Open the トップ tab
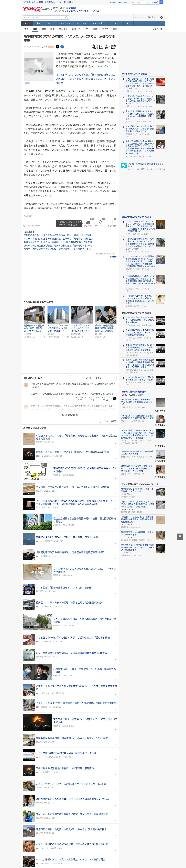Viewport: 186px width, 868px height. pyautogui.click(x=27, y=24)
